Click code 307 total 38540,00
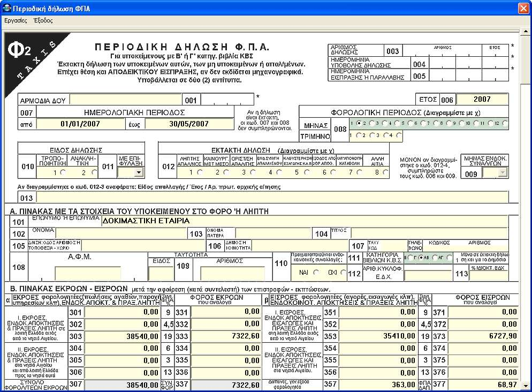The height and width of the screenshot is (392, 532). pos(122,385)
